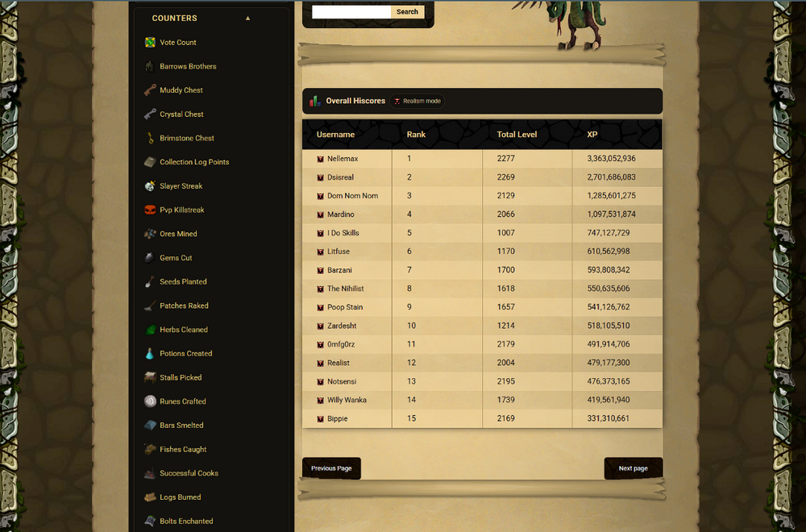Collapse the Counters section arrow
The width and height of the screenshot is (806, 532).
(247, 18)
